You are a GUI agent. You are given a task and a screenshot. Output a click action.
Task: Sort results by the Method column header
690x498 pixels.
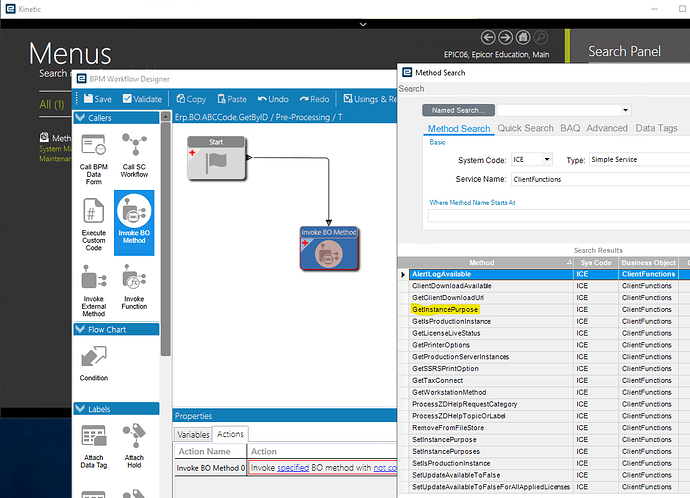click(486, 263)
